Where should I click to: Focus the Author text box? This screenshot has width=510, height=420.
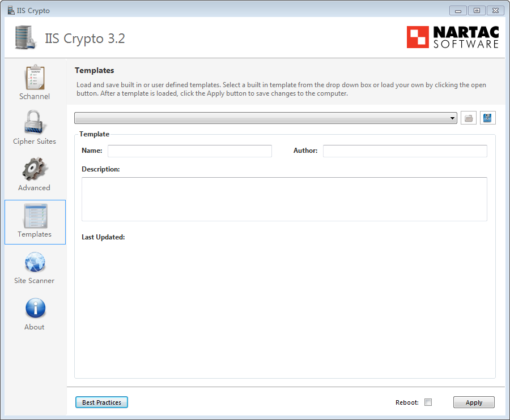[405, 151]
